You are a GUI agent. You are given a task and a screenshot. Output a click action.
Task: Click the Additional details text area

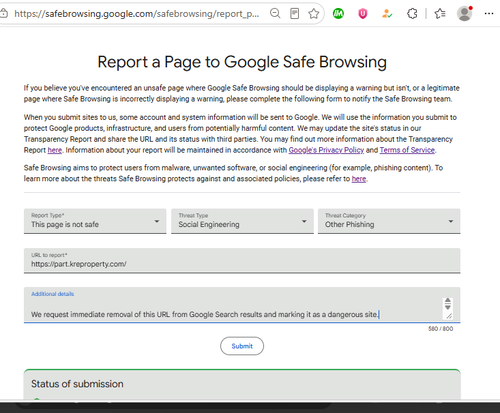click(x=242, y=305)
